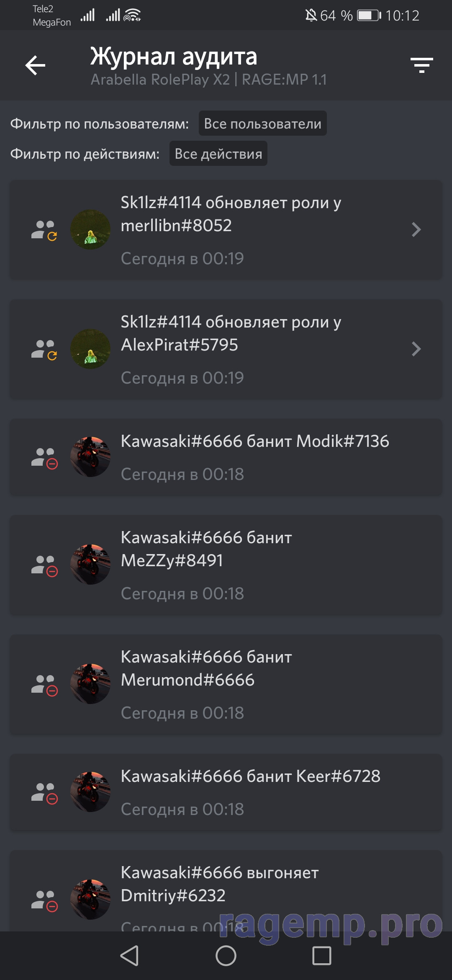Tap Sk1lz avatar in merllibn#8052 entry
Viewport: 452px width, 980px height.
click(90, 230)
